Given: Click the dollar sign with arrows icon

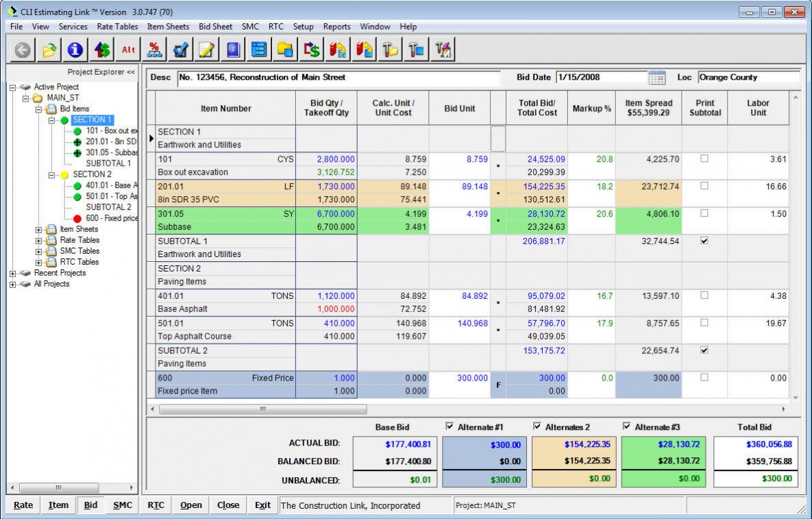Looking at the screenshot, I should (101, 50).
